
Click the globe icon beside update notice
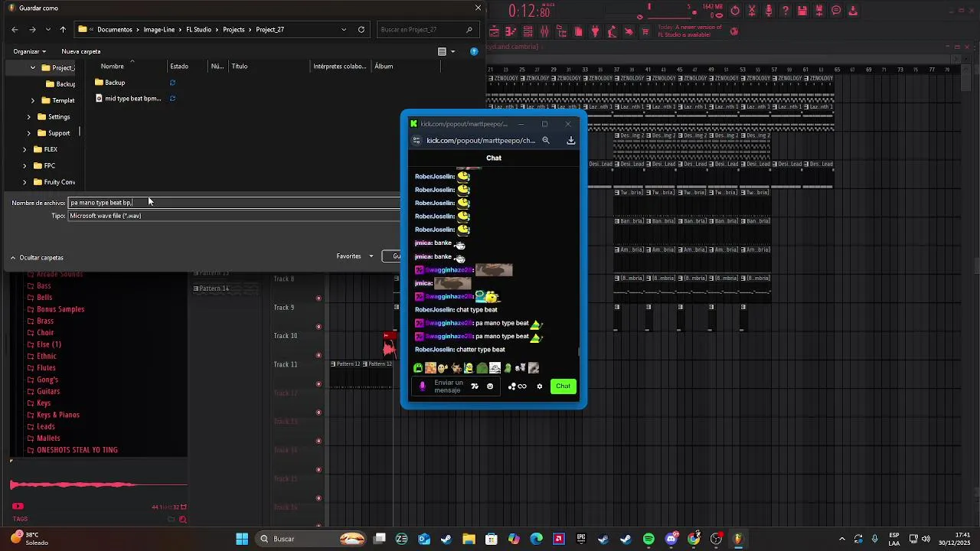[x=734, y=31]
